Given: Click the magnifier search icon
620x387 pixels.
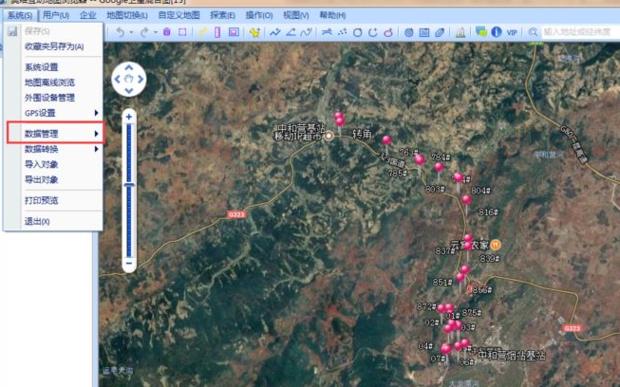Looking at the screenshot, I should [533, 32].
